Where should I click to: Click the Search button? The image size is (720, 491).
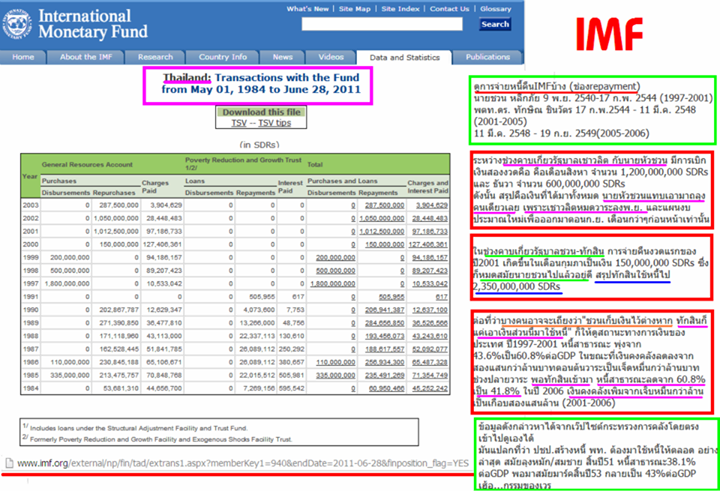click(495, 24)
